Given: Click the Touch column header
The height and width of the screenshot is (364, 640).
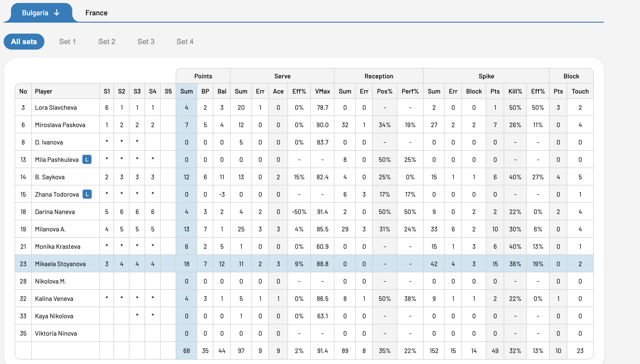Looking at the screenshot, I should pyautogui.click(x=580, y=91).
